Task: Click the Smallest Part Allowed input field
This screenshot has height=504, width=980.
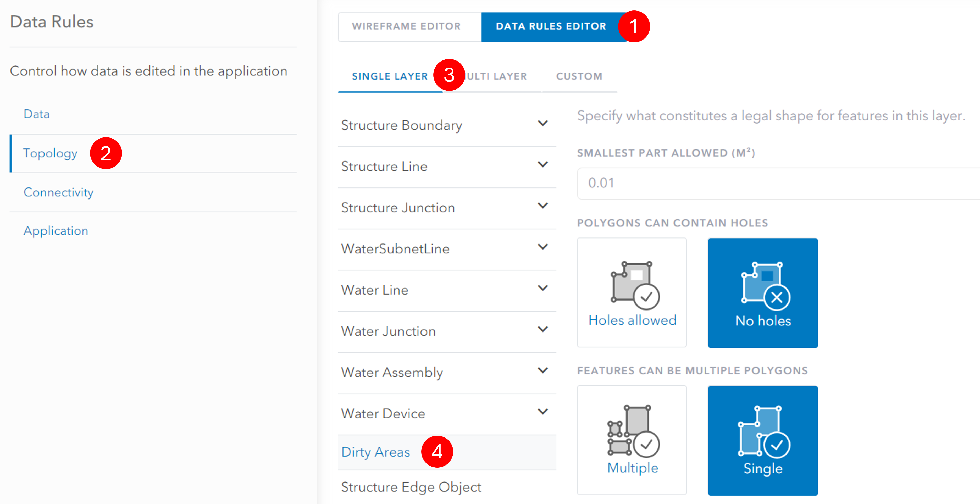Action: (778, 183)
